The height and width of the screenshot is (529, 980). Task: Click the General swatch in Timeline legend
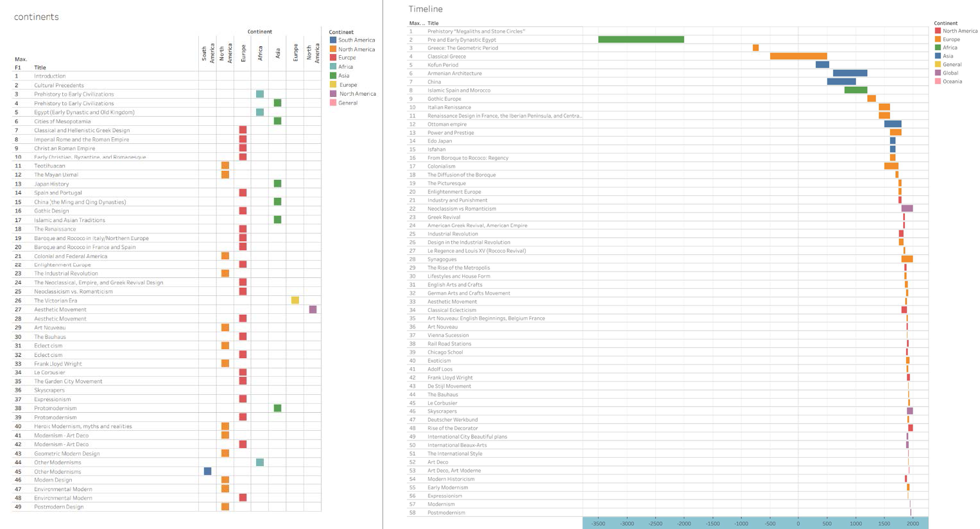coord(938,65)
